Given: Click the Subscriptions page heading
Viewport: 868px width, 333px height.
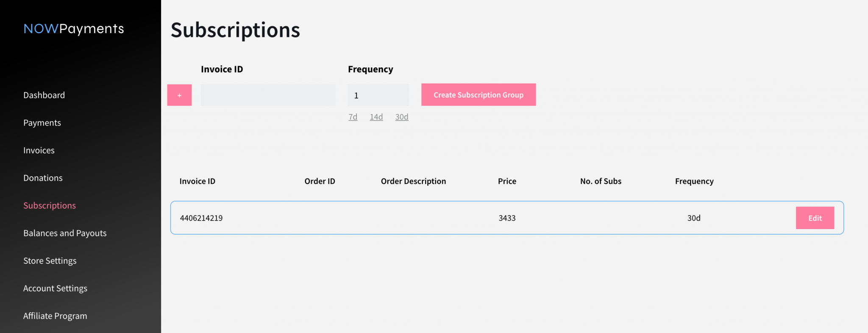Looking at the screenshot, I should coord(235,30).
